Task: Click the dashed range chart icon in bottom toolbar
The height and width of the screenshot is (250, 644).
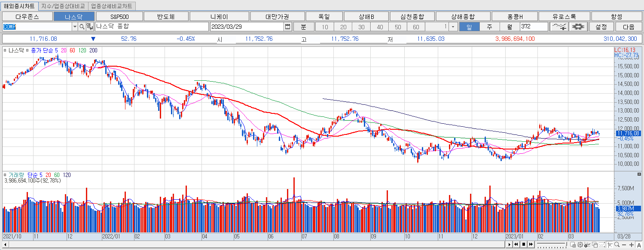Action: coord(602,245)
